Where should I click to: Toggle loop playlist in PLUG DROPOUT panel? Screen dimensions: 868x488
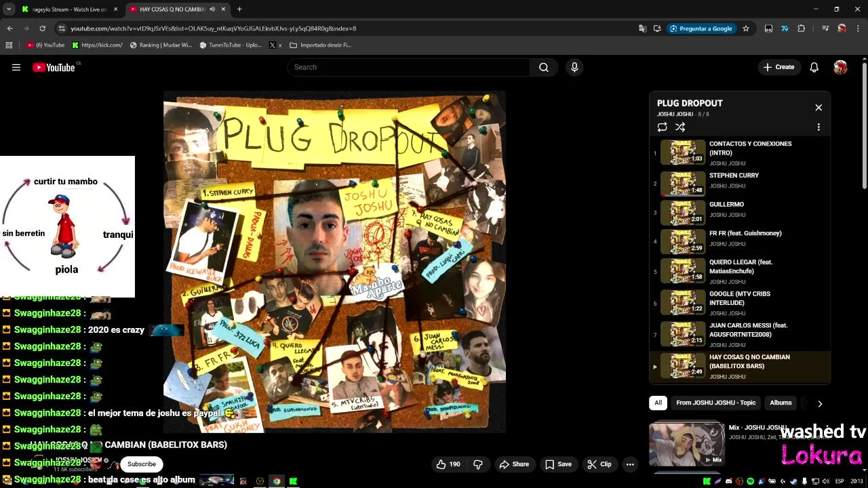663,127
